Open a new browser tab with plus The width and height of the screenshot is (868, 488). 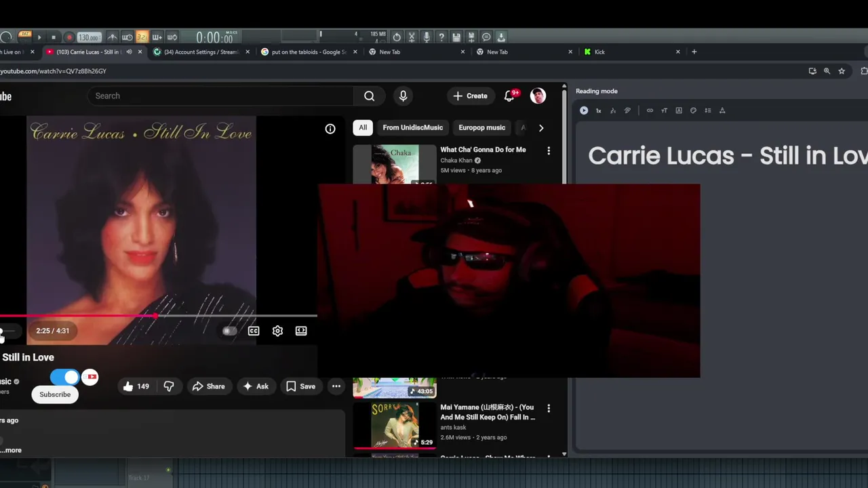[694, 52]
